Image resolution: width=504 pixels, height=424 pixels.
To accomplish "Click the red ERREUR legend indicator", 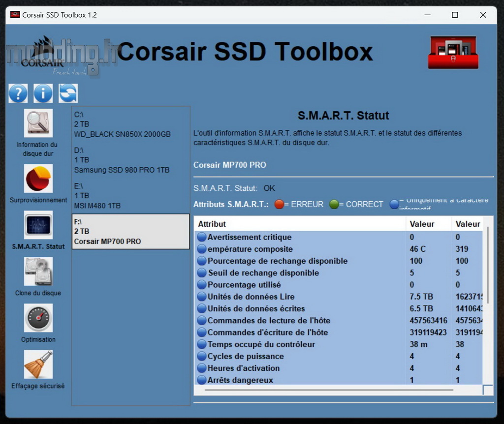I will pos(279,204).
